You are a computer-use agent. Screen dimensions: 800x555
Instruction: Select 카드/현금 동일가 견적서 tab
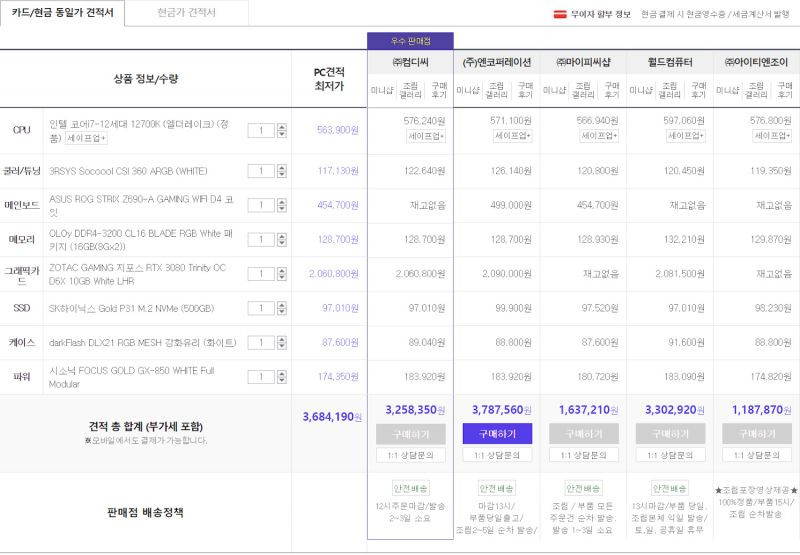click(x=62, y=13)
